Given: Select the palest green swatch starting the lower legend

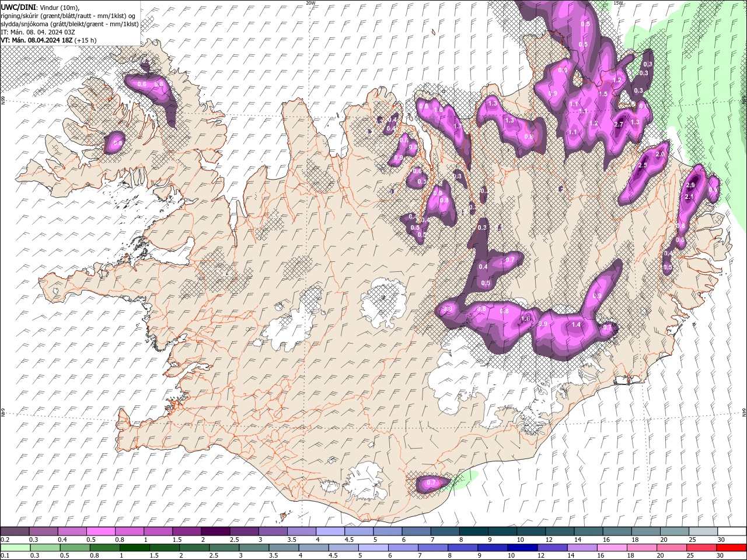Looking at the screenshot, I should click(x=15, y=548).
